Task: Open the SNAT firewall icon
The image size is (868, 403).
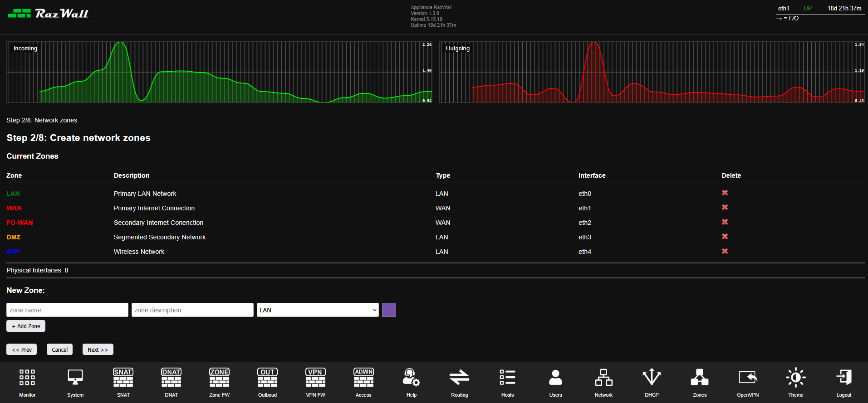Action: [x=123, y=378]
